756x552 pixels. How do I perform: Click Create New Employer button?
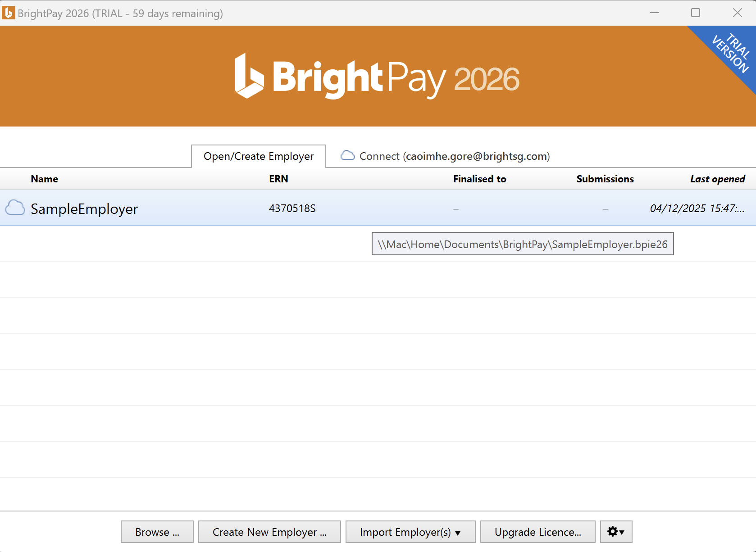click(x=269, y=532)
